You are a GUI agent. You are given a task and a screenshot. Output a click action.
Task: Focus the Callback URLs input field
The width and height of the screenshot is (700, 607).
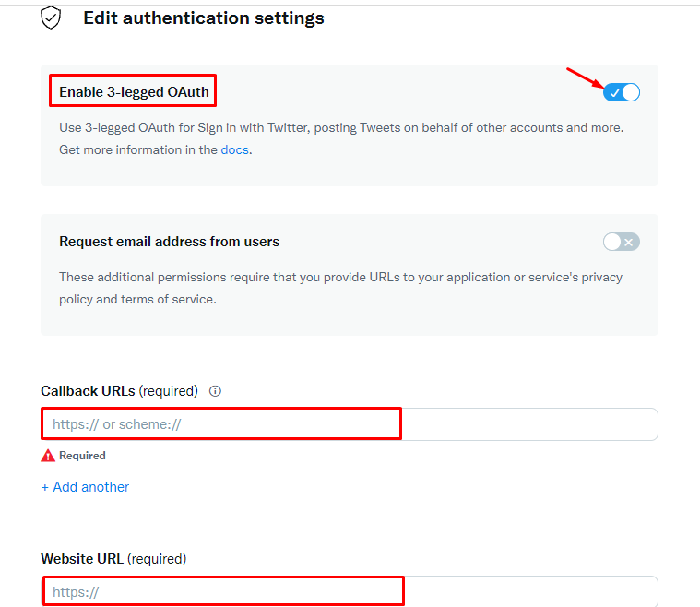click(x=350, y=424)
